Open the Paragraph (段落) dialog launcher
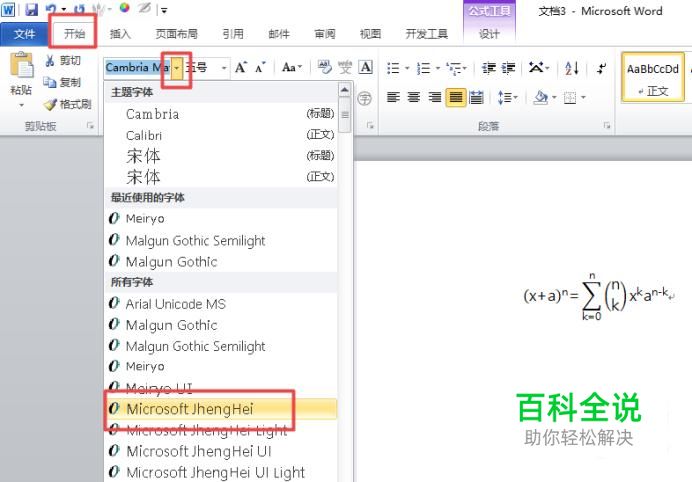Viewport: 692px width, 482px height. [607, 126]
